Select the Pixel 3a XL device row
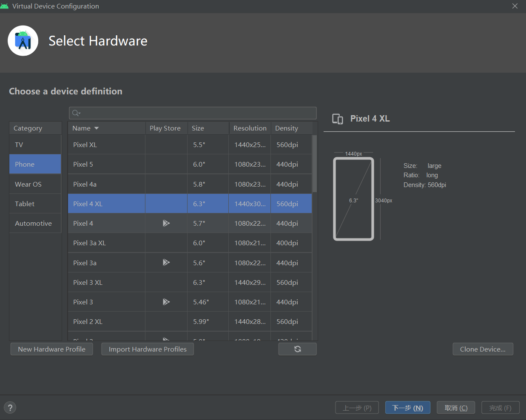 click(190, 243)
